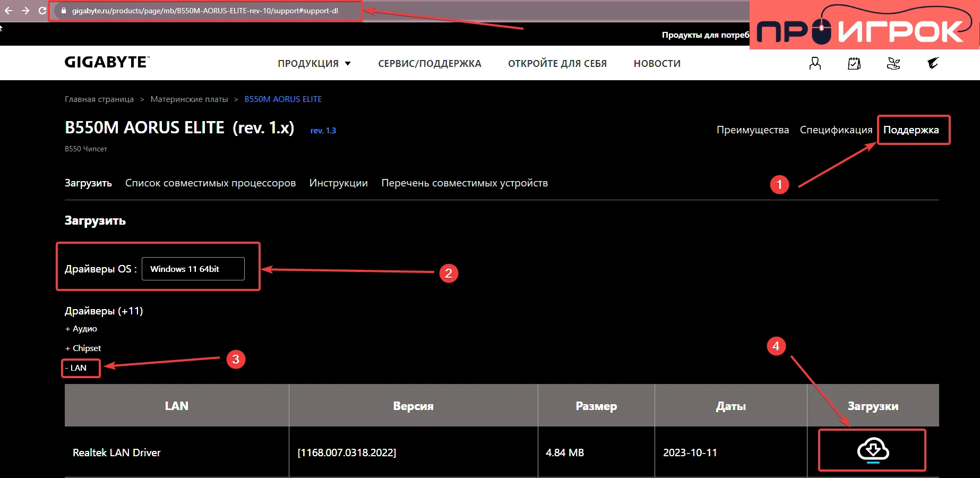Go back with browser back arrow

(x=8, y=11)
